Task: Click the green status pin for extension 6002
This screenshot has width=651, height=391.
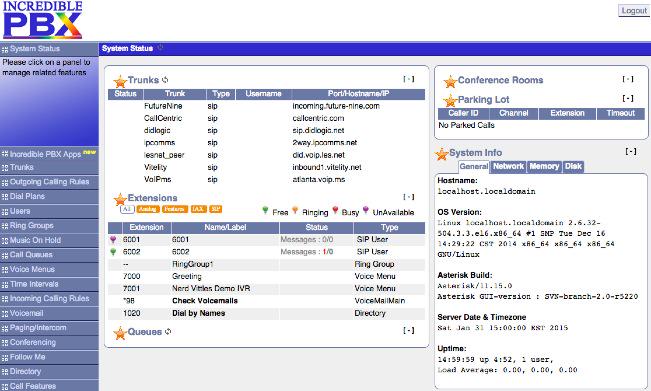Action: tap(113, 252)
